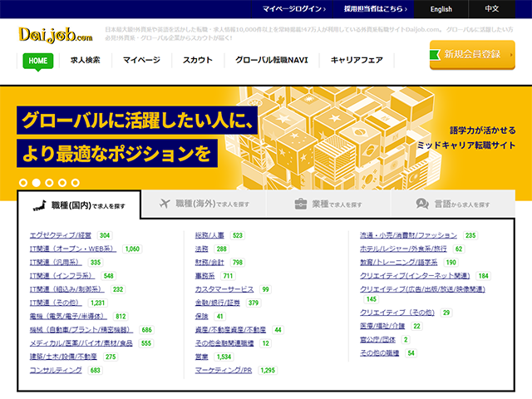Open エグゼクティブ/経営 job category

pos(61,235)
